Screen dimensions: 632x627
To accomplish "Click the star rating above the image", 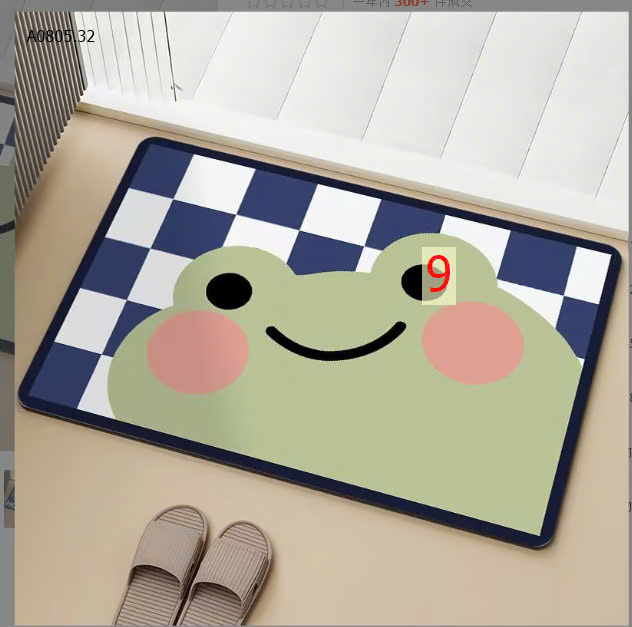I will coord(288,3).
